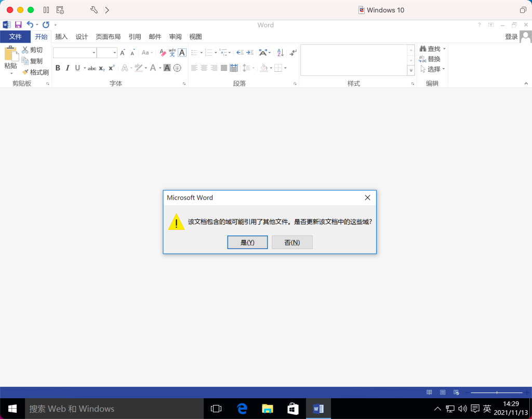The width and height of the screenshot is (532, 419).
Task: Open the 邮件 (Mailings) tab
Action: point(155,37)
